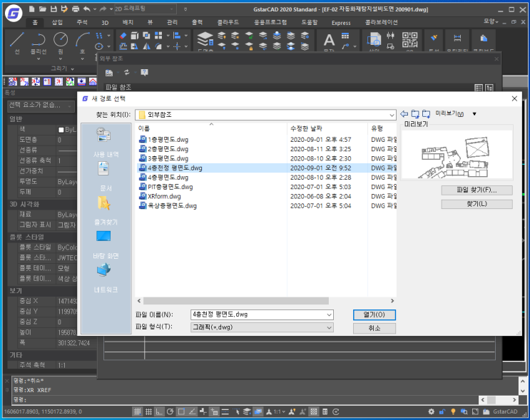The height and width of the screenshot is (420, 530).
Task: Click the 찾기(L) button
Action: pyautogui.click(x=477, y=204)
